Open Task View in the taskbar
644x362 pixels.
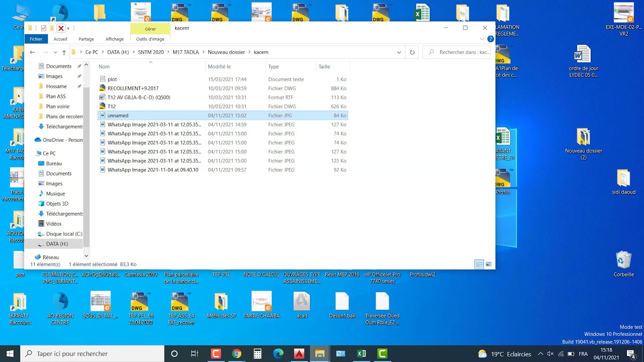tap(195, 354)
